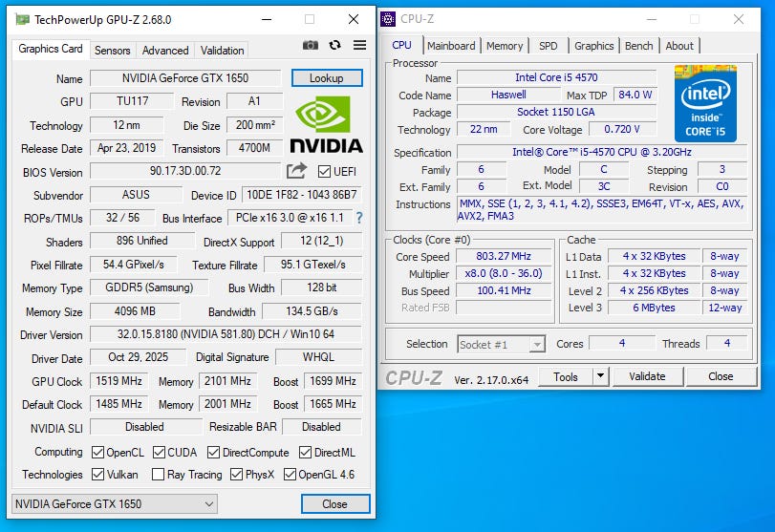
Task: Click the Close button in GPU-Z
Action: coord(335,504)
